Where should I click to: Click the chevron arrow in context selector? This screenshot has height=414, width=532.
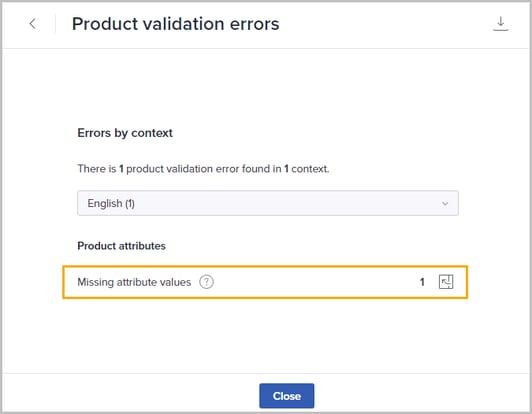[445, 204]
